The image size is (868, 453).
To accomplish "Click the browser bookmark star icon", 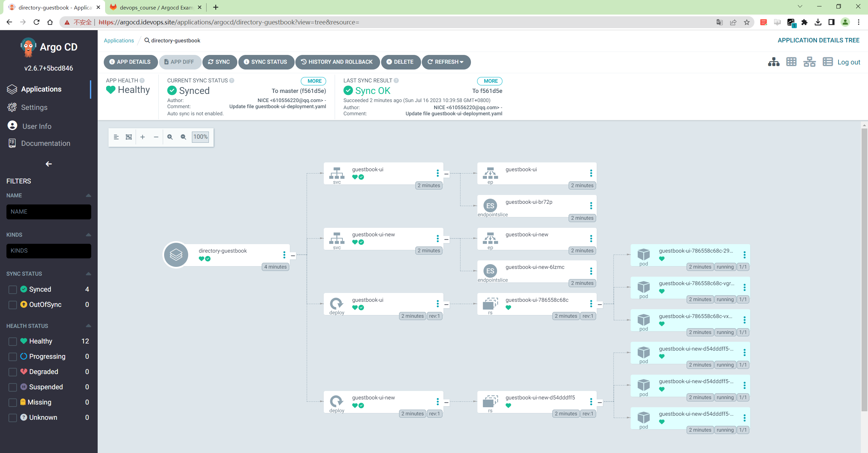I will (747, 22).
